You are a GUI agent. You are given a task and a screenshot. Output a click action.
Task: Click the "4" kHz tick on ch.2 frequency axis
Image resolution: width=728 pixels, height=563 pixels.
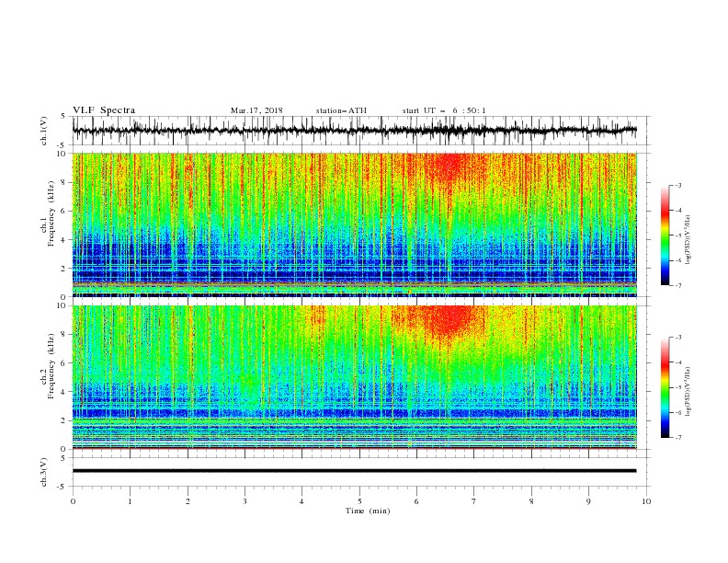tap(64, 392)
